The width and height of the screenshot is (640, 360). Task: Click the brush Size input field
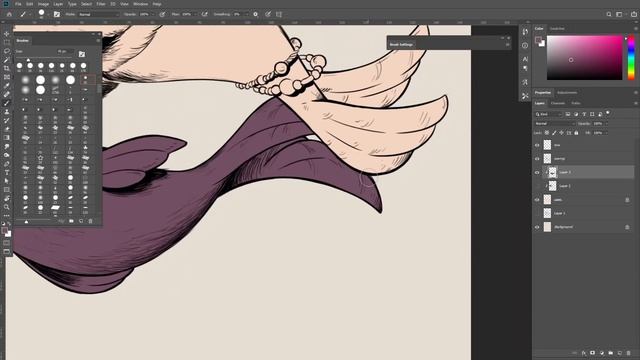(x=65, y=51)
